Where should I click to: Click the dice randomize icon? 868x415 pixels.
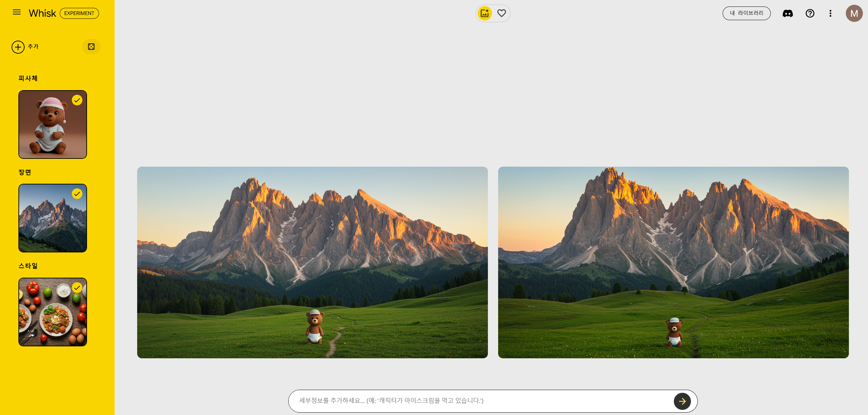coord(91,47)
